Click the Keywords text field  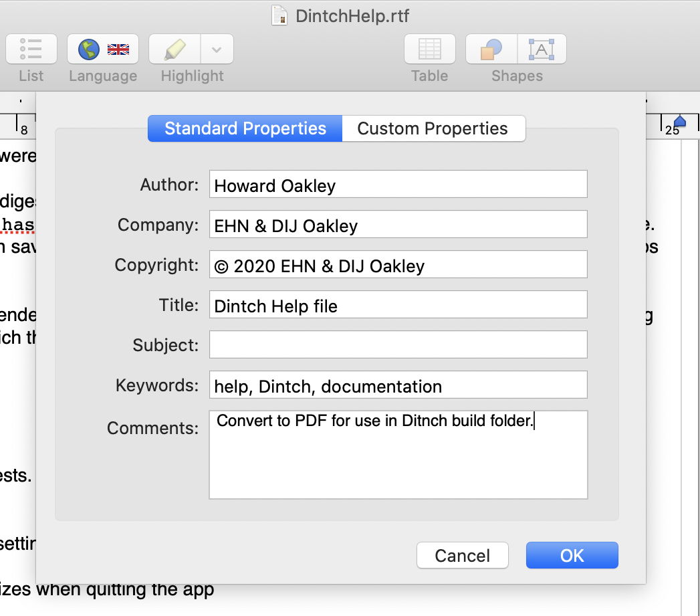point(398,385)
